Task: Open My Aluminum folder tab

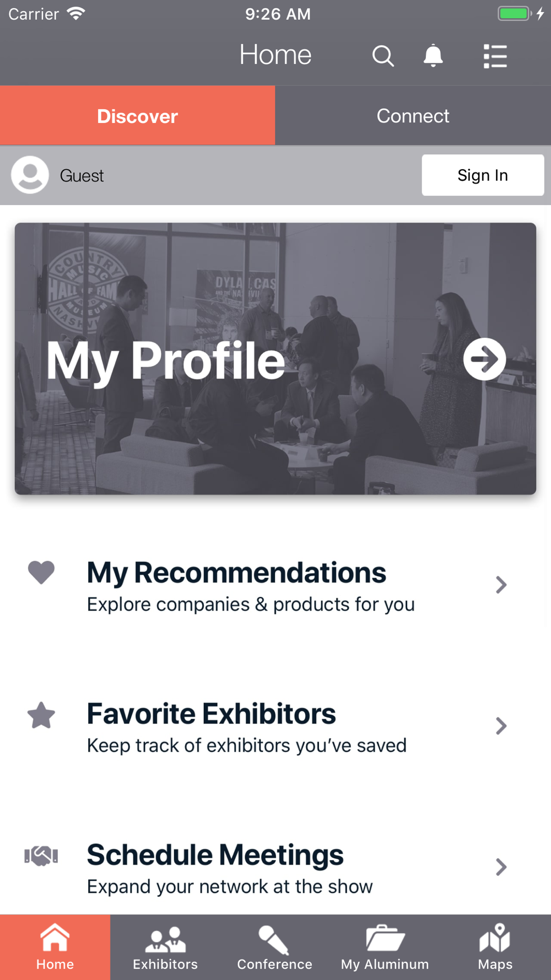Action: point(385,947)
